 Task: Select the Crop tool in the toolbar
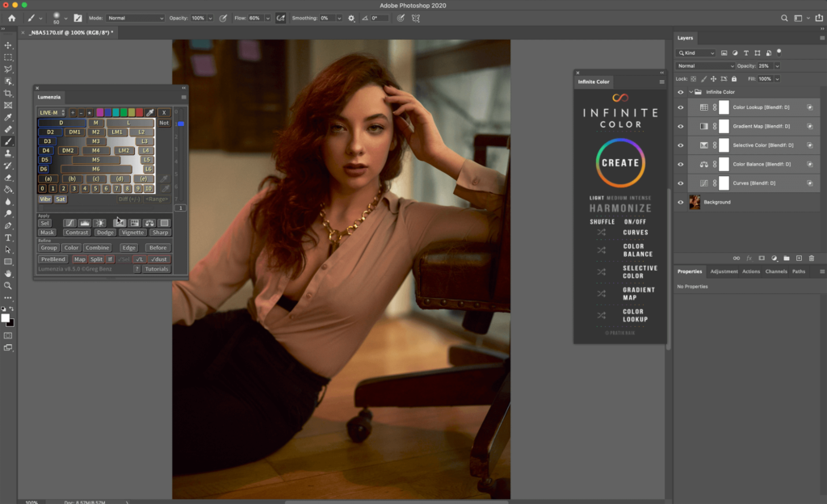[8, 93]
